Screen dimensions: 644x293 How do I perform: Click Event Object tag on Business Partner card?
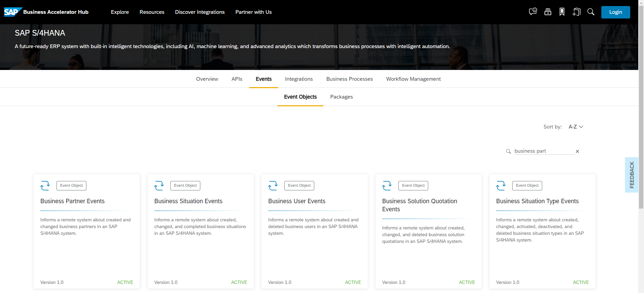[72, 186]
